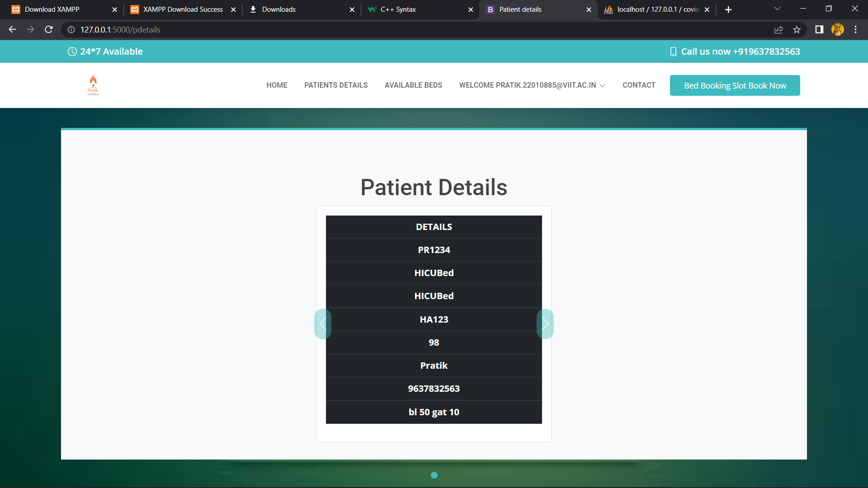
Task: Click the Pratik creation site logo
Action: (93, 85)
